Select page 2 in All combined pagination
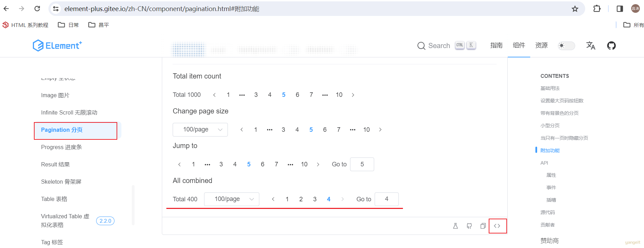 click(301, 199)
